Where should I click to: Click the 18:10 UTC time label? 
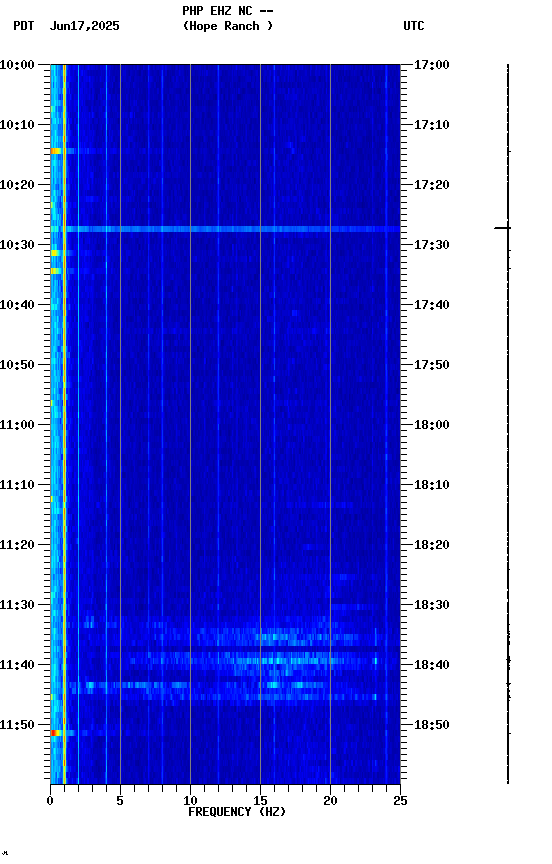[432, 485]
